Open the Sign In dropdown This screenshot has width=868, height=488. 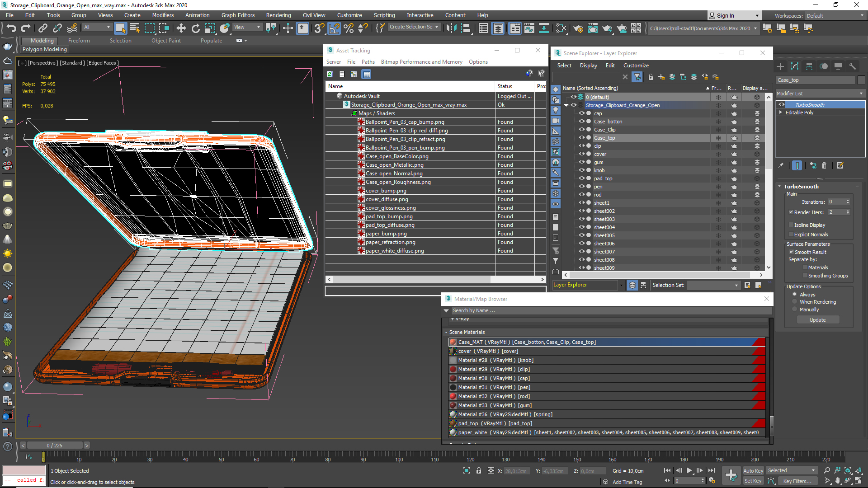[734, 15]
